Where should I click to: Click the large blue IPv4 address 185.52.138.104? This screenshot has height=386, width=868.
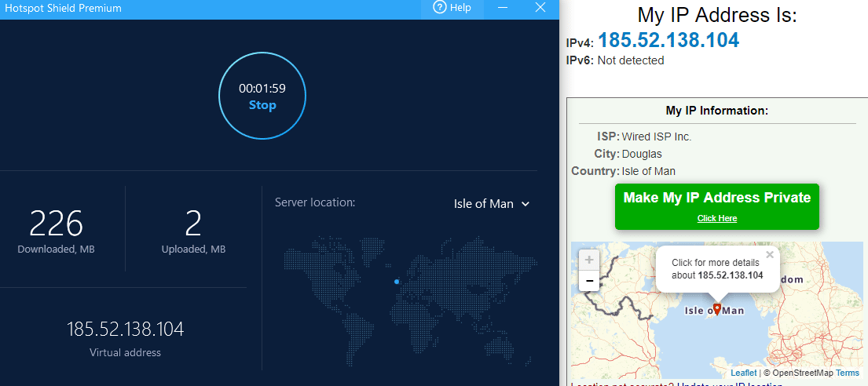(x=668, y=40)
